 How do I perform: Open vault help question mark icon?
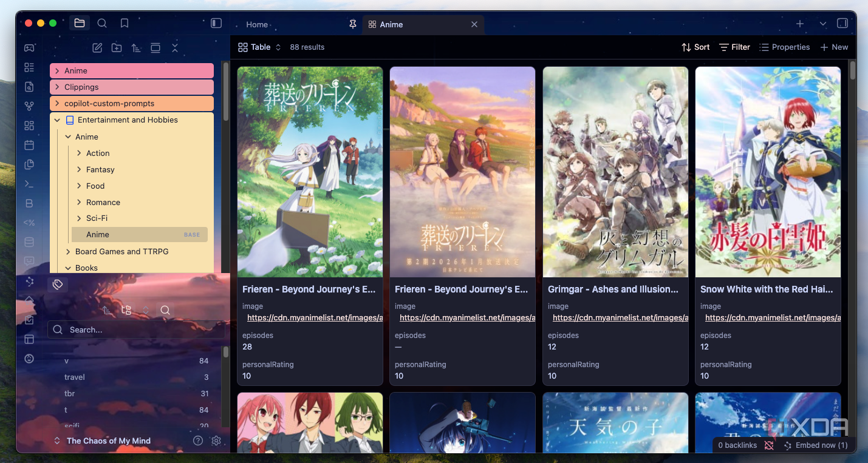point(198,441)
